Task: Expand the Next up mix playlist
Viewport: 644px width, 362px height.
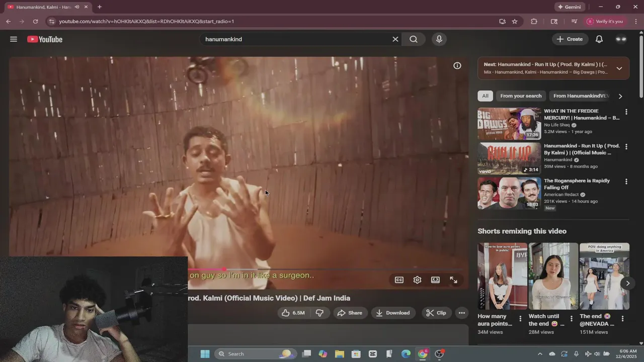Action: coord(619,68)
